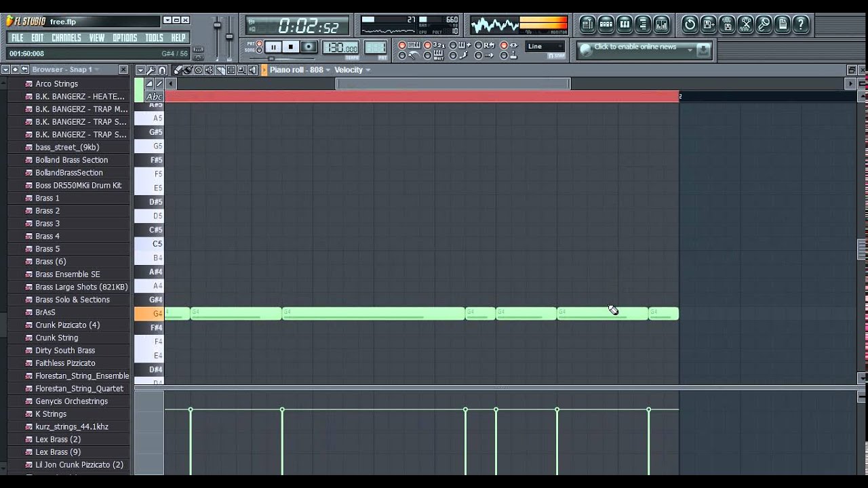This screenshot has height=488, width=868.
Task: Open the mixer view button
Action: pyautogui.click(x=660, y=25)
